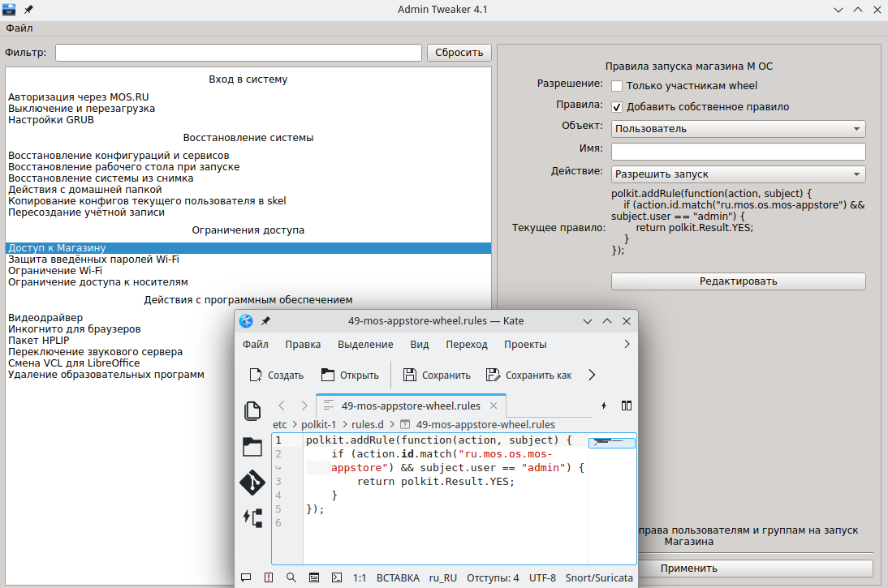The width and height of the screenshot is (888, 588).
Task: Enable "Только участникам wheel" checkbox
Action: click(617, 86)
